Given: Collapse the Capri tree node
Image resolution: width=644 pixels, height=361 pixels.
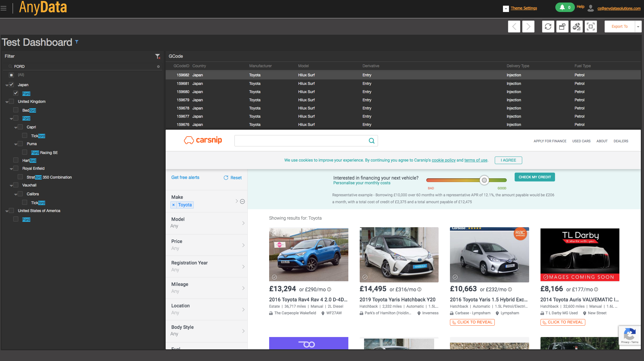Looking at the screenshot, I should click(x=16, y=127).
